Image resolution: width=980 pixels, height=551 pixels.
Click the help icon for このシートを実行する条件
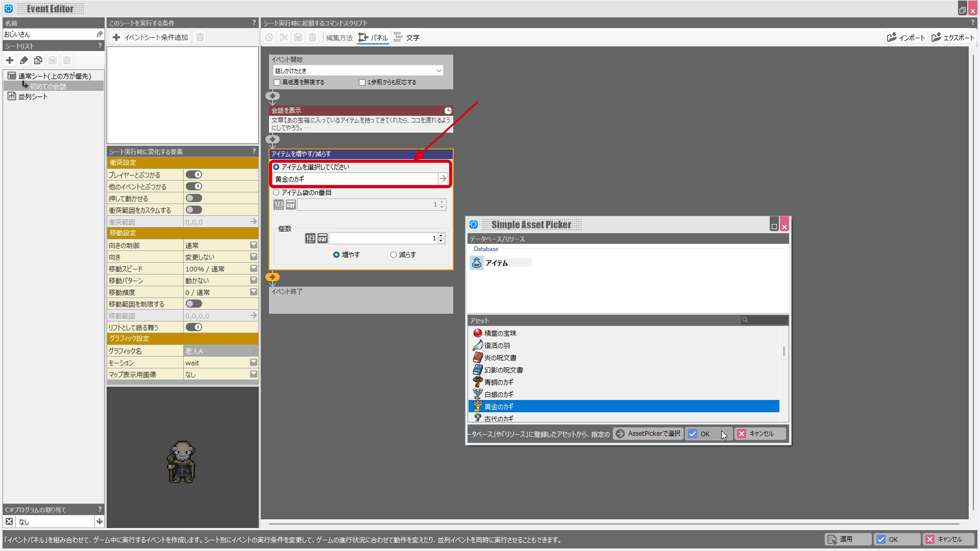tap(254, 23)
